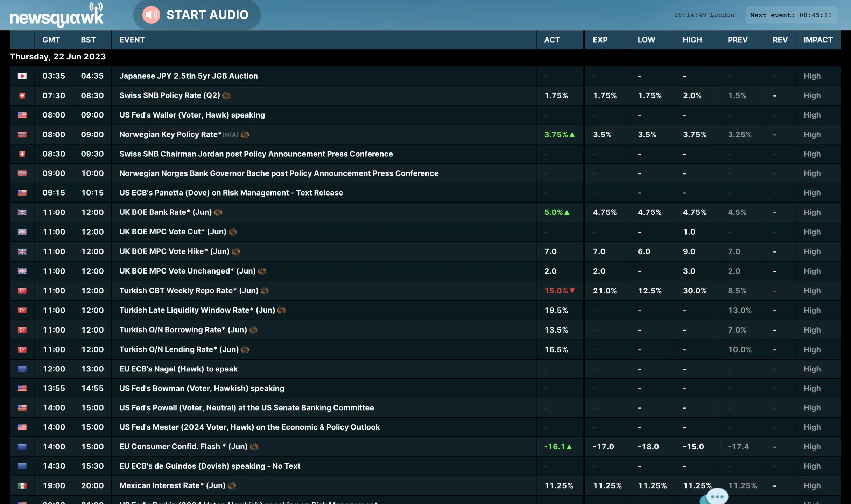
Task: Click the ACT column header
Action: (x=552, y=40)
